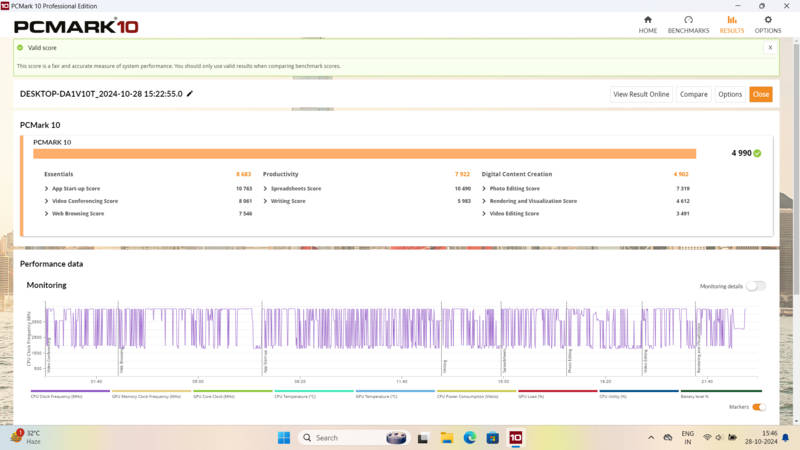Toggle CPU Clock Frequency legend line
800x450 pixels.
[70, 393]
